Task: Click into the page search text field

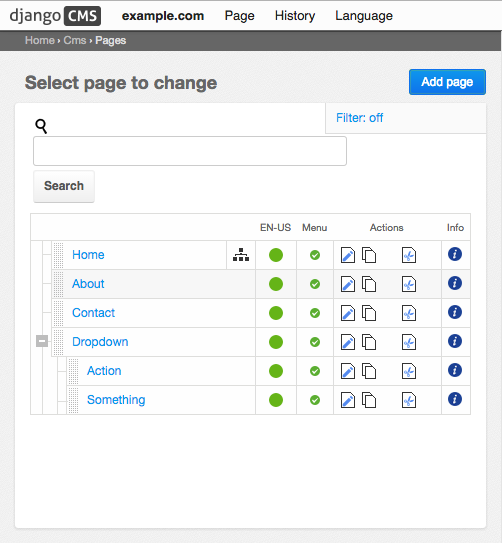Action: pos(190,151)
